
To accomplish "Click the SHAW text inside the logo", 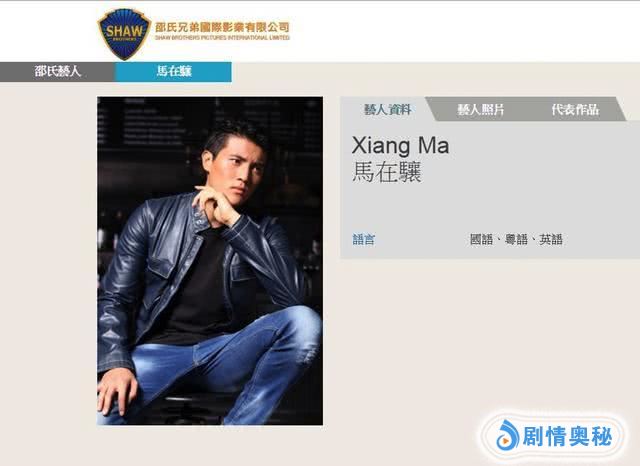I will [x=124, y=31].
